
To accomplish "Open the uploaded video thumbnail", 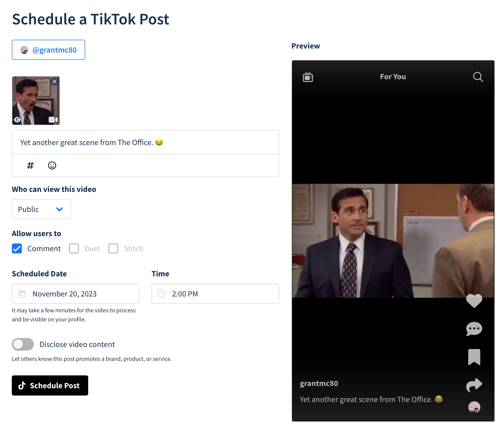I will tap(36, 101).
